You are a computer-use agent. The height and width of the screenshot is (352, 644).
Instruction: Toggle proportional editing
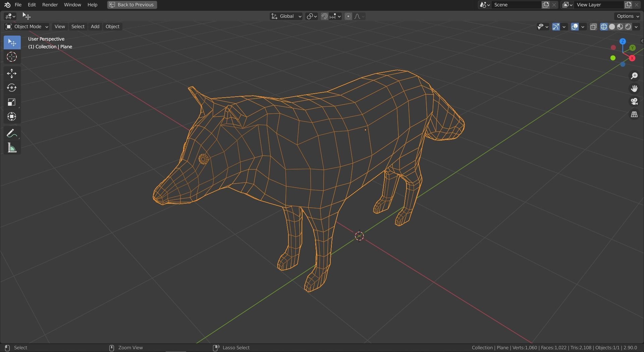[348, 16]
